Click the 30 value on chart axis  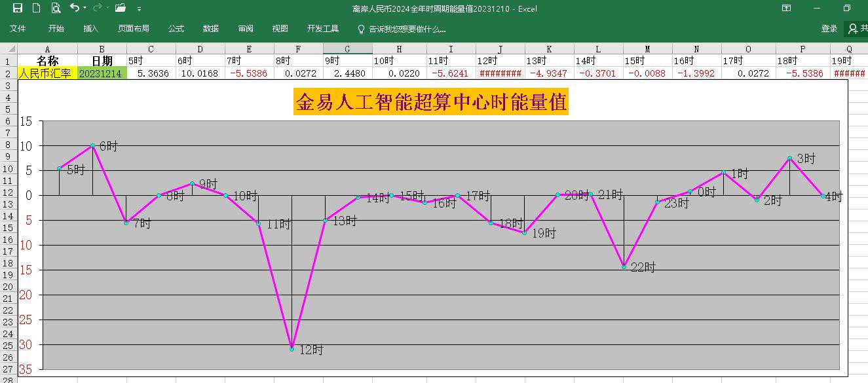coord(26,345)
